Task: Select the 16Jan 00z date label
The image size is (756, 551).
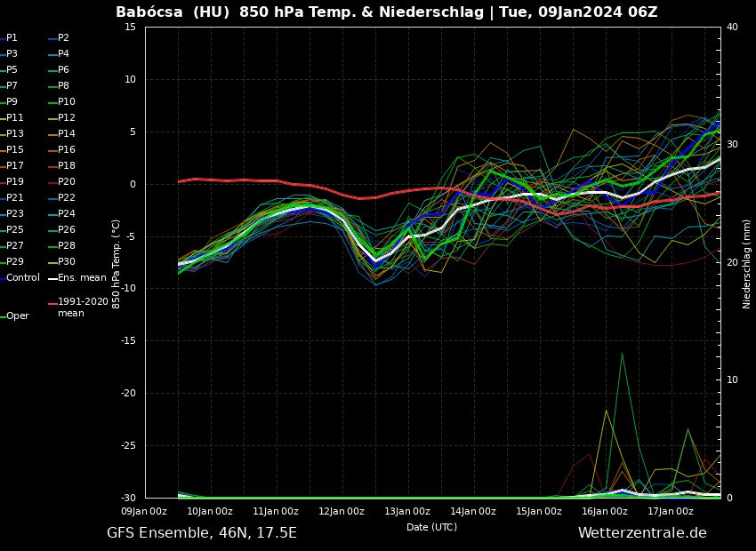Action: tap(605, 512)
